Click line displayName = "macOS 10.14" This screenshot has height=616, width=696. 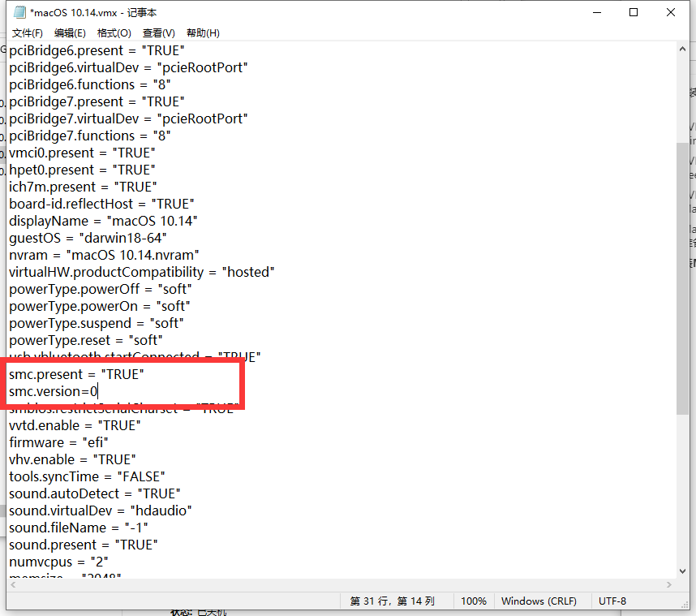coord(103,221)
